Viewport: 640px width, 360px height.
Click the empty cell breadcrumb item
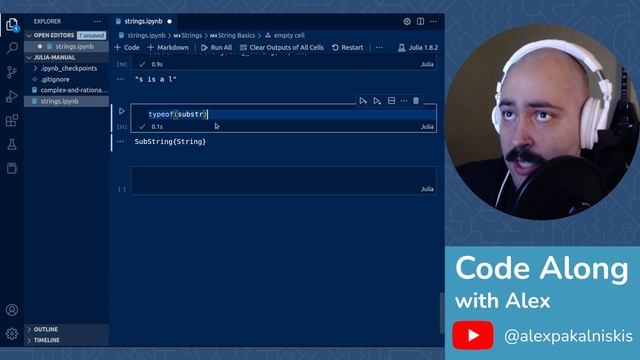289,36
